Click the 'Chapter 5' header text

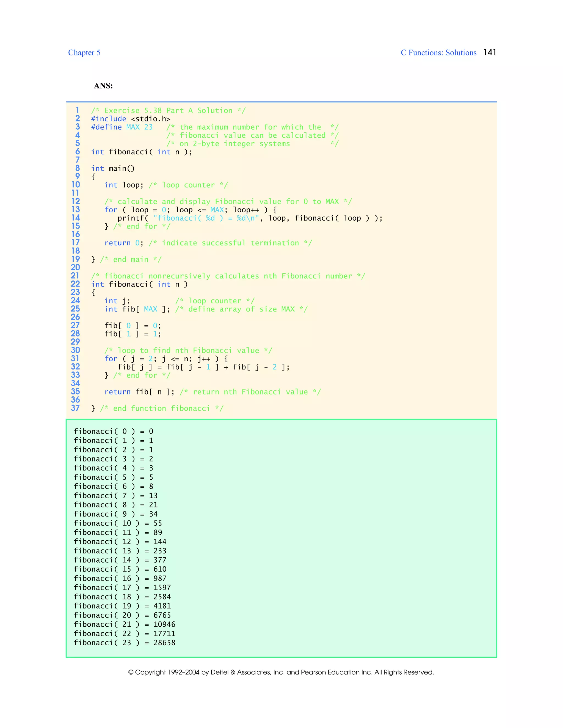point(84,53)
